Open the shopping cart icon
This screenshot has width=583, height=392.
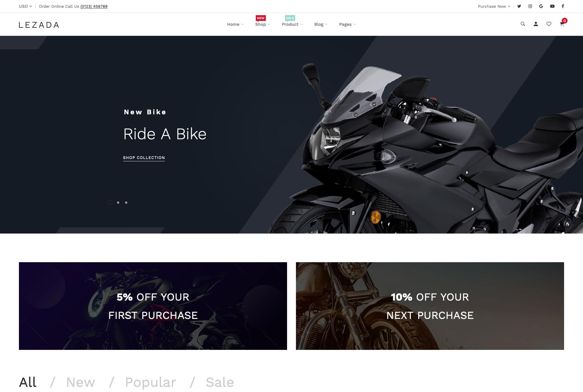(x=562, y=24)
